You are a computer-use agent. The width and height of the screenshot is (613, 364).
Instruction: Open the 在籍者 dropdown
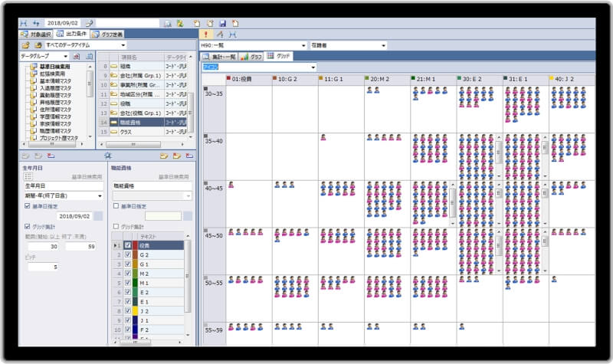pos(383,45)
